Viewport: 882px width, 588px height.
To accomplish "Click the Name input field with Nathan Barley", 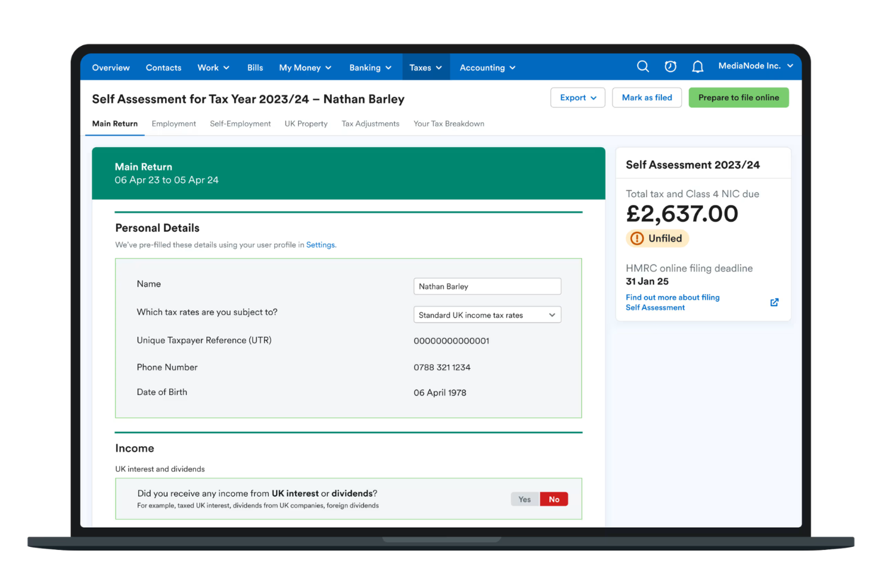I will [x=487, y=287].
